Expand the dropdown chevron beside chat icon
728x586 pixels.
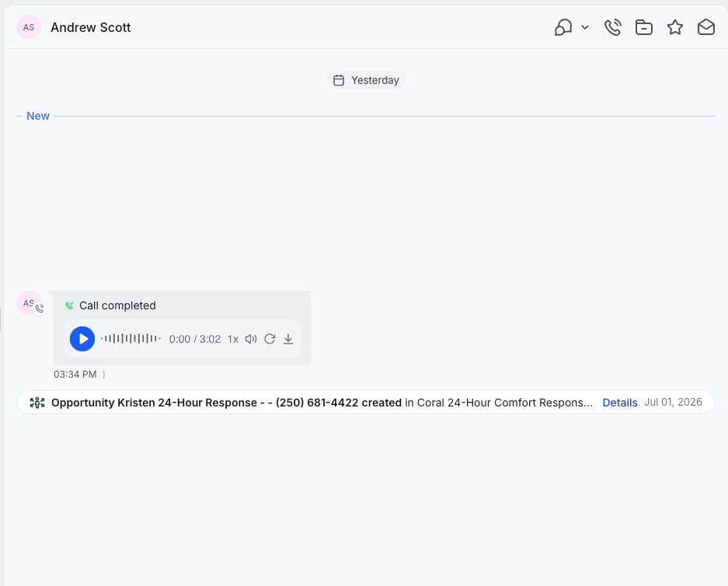[585, 27]
